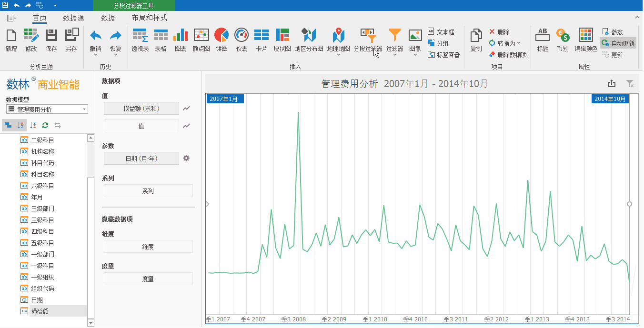Insert a gauge (仪表) item
This screenshot has height=328, width=644.
point(241,40)
